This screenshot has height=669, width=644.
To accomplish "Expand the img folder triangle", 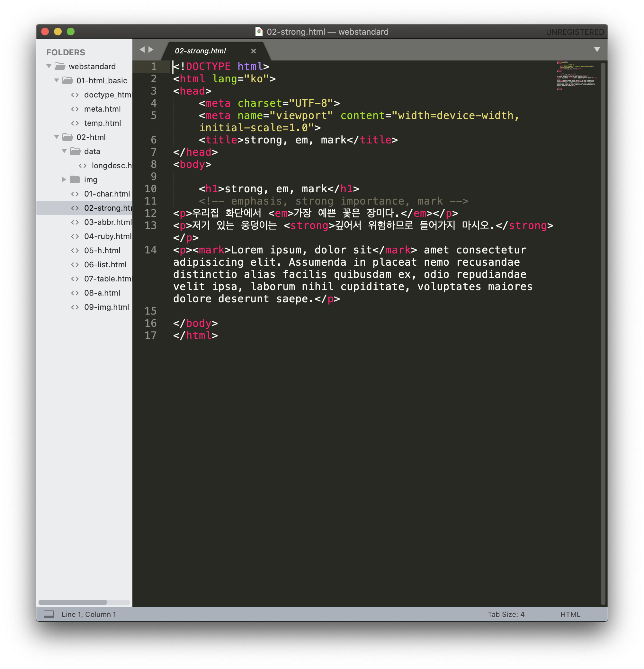I will click(64, 179).
